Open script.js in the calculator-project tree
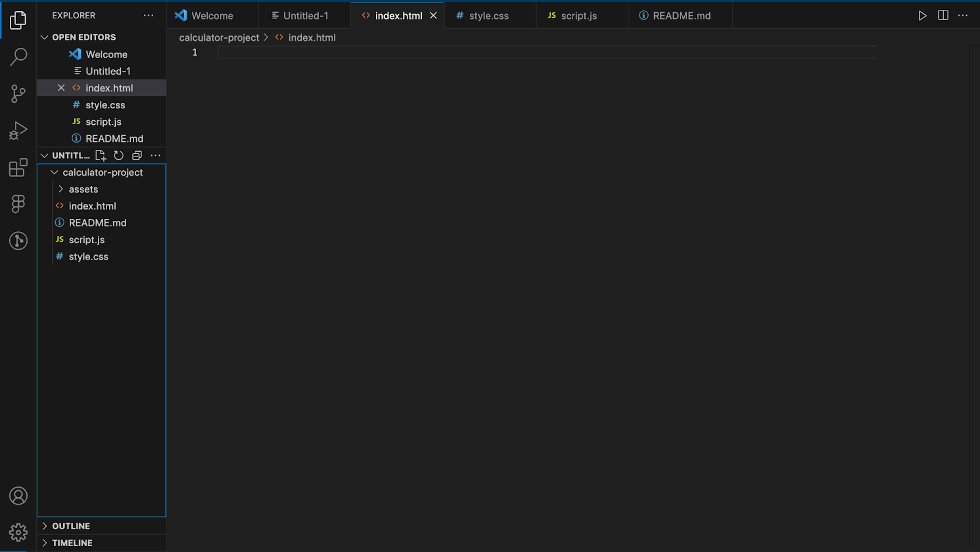Screen dimensions: 980x552 [102, 240]
